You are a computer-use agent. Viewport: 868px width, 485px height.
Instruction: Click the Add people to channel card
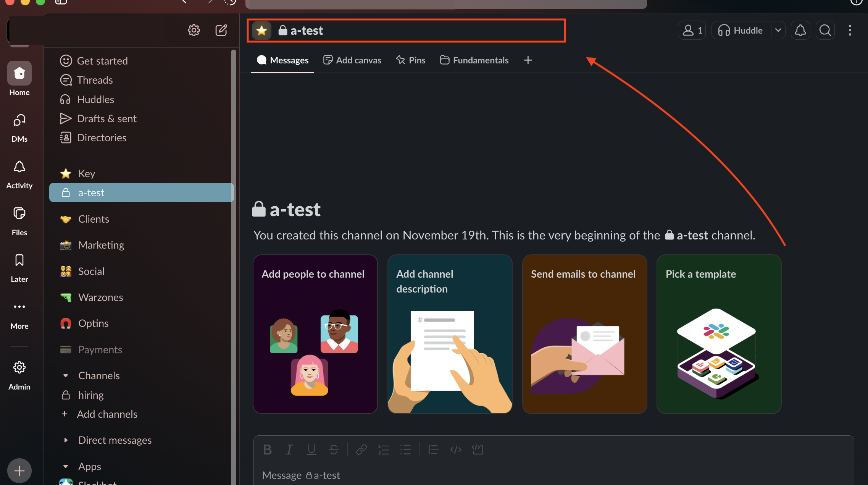315,334
